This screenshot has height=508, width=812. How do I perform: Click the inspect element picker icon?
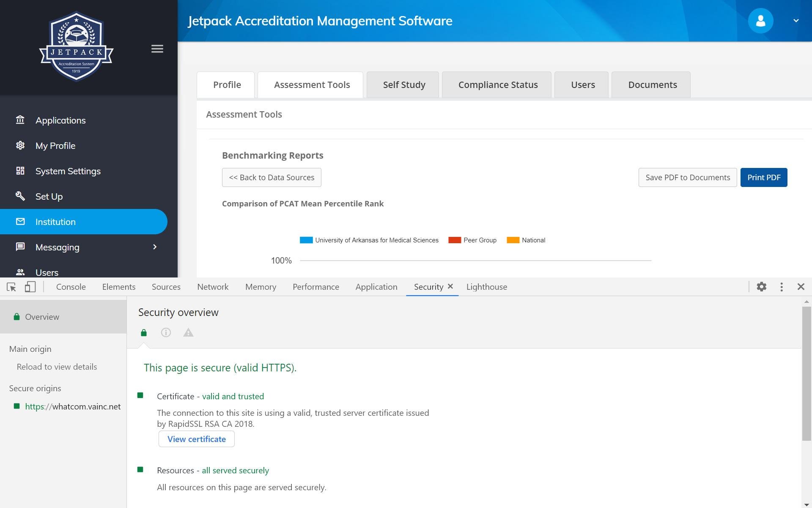pos(11,287)
